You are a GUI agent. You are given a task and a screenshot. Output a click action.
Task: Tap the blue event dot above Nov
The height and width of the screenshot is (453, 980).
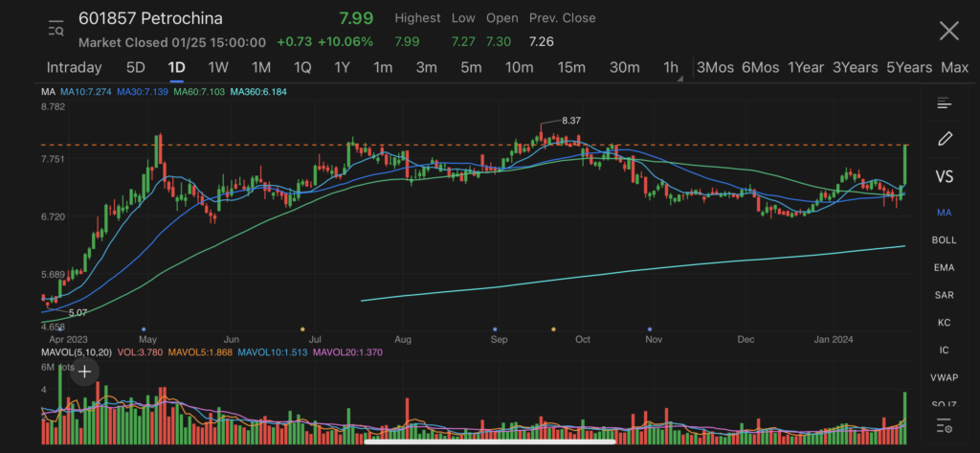tap(650, 329)
